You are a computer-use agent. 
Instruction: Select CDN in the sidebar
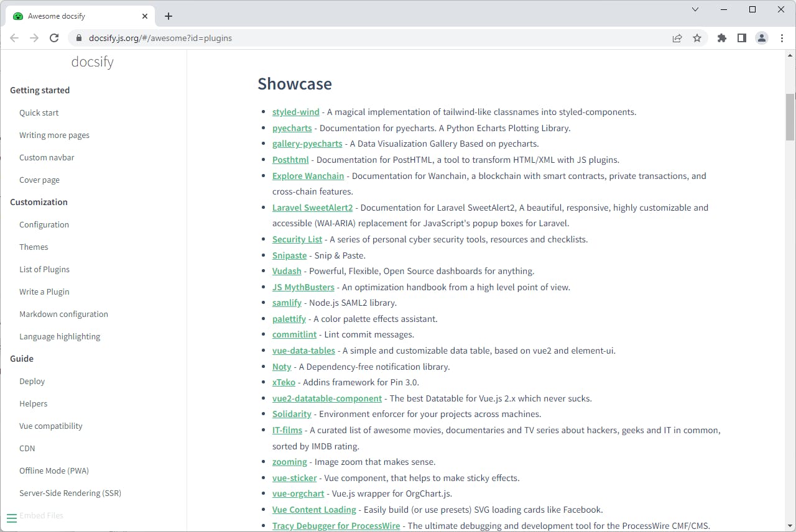coord(27,448)
